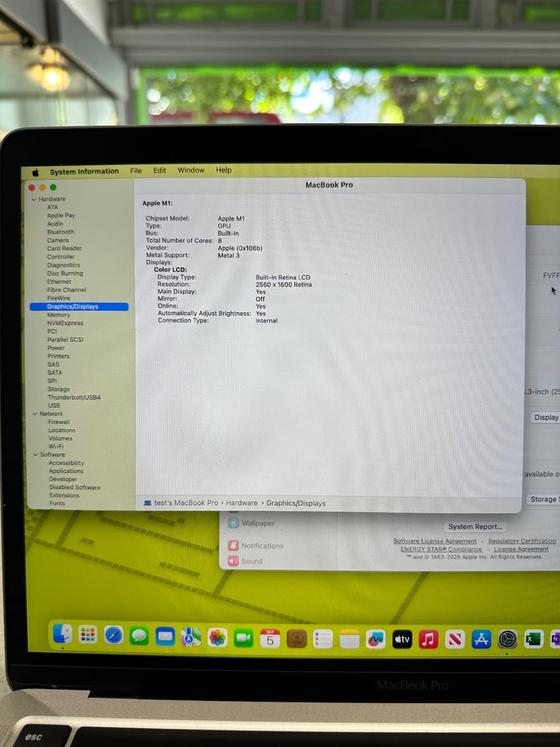Click Wallpaper icon in System Settings sidebar
560x747 pixels.
click(x=233, y=522)
